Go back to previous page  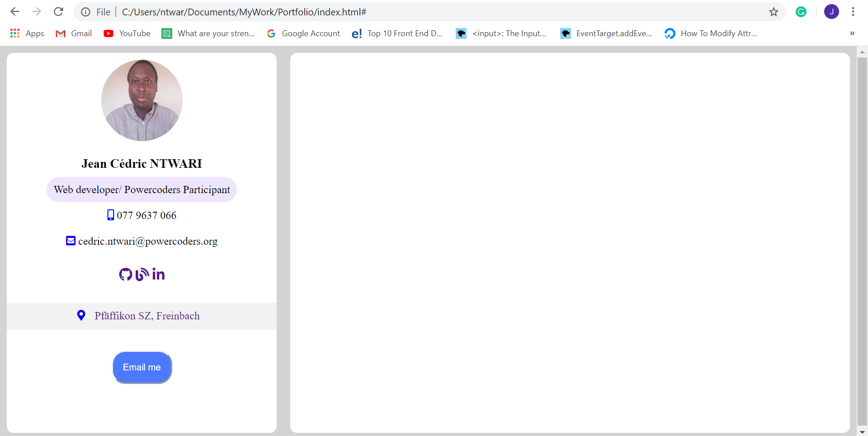pyautogui.click(x=15, y=12)
